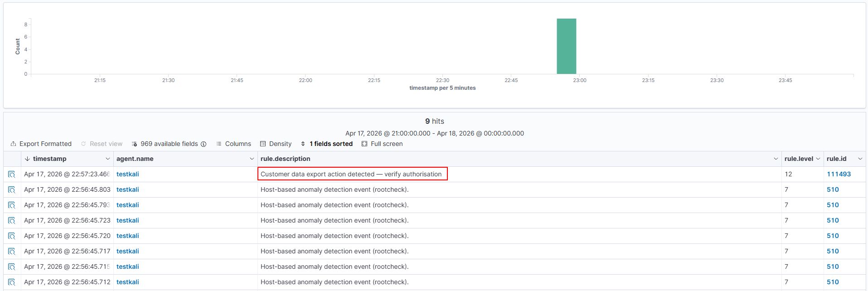Viewport: 868px width, 291px height.
Task: Enter Full screen table mode
Action: 382,144
